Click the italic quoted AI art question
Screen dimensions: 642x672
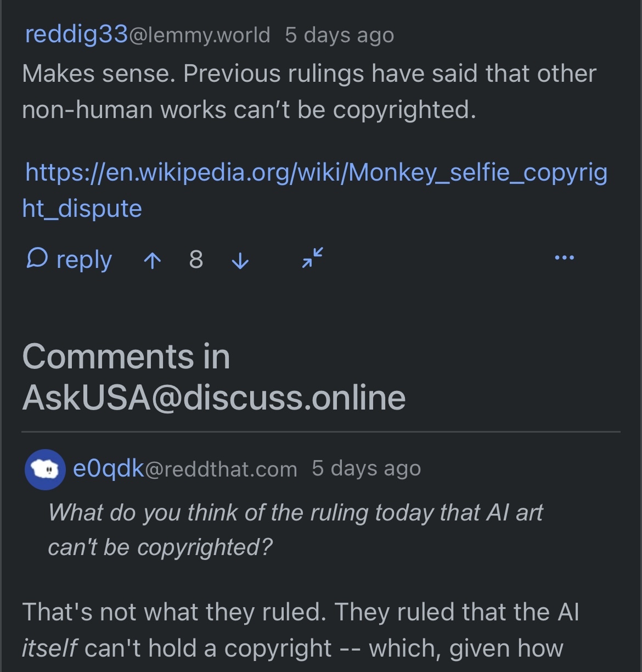click(x=295, y=529)
